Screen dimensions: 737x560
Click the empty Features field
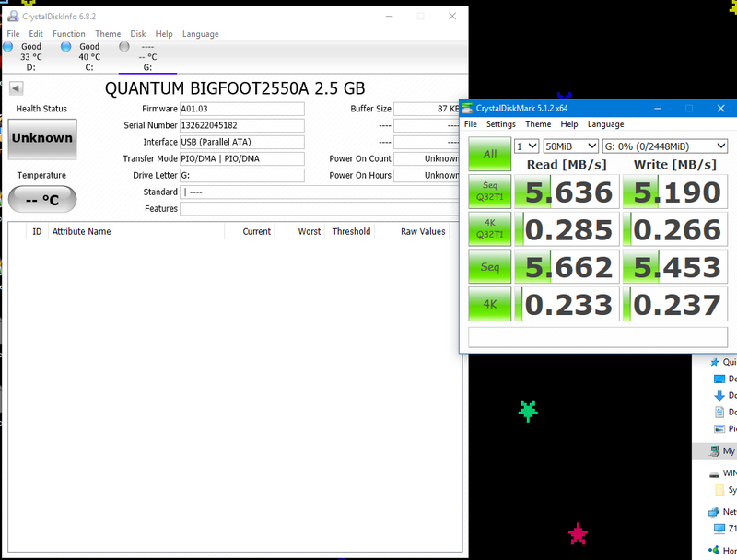(x=320, y=209)
